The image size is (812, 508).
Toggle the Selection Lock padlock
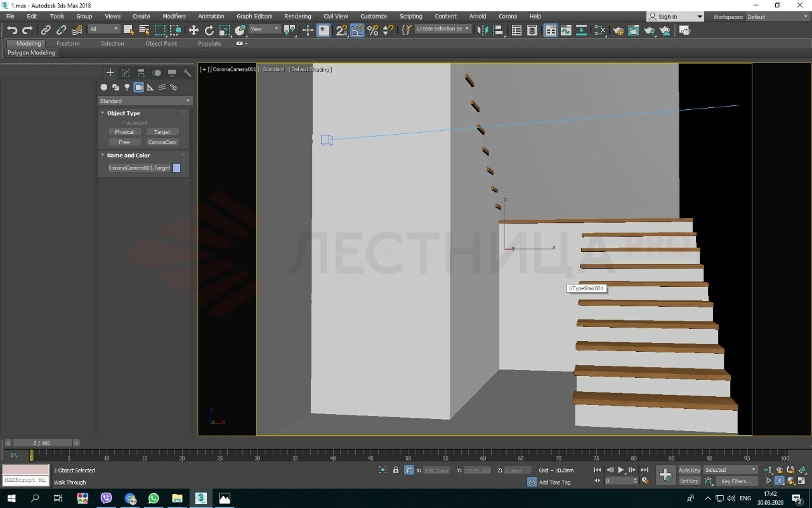[x=396, y=470]
